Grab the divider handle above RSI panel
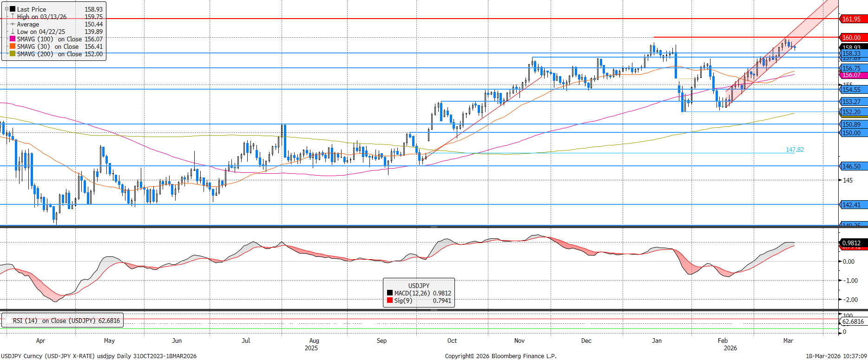The image size is (868, 360). pyautogui.click(x=434, y=310)
